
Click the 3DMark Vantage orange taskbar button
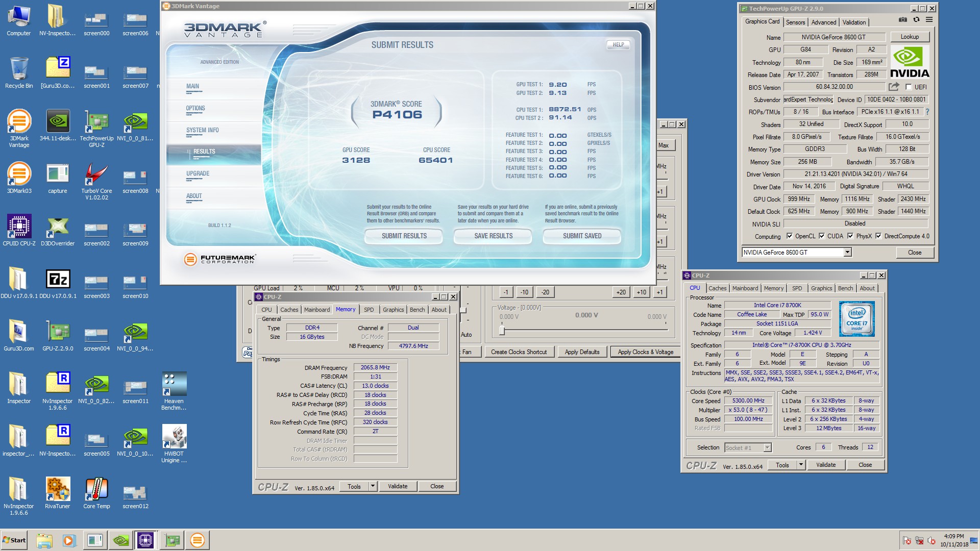click(x=198, y=540)
